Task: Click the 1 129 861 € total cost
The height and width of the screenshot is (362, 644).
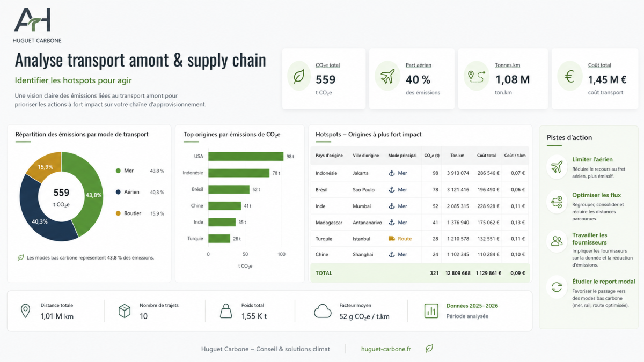Action: [x=488, y=273]
